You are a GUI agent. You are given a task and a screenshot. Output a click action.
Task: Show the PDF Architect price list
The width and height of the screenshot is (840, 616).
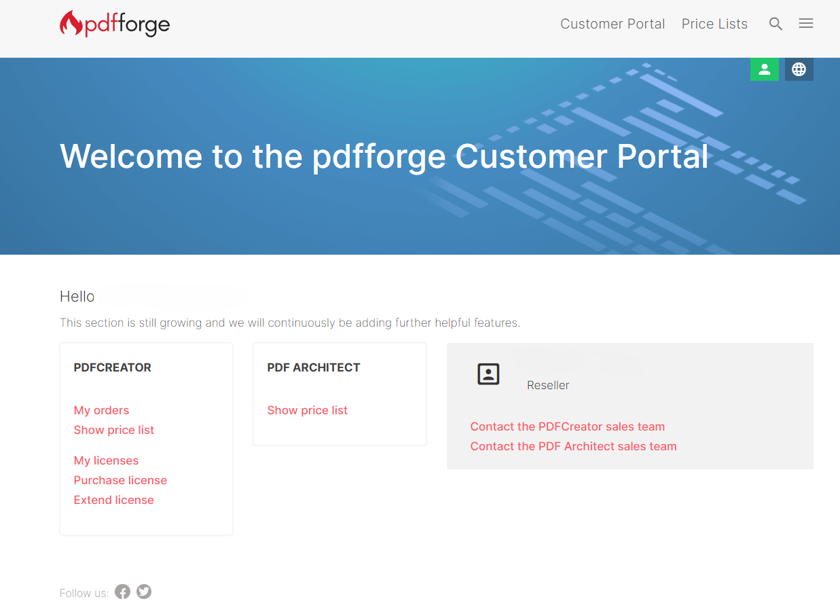(x=307, y=410)
